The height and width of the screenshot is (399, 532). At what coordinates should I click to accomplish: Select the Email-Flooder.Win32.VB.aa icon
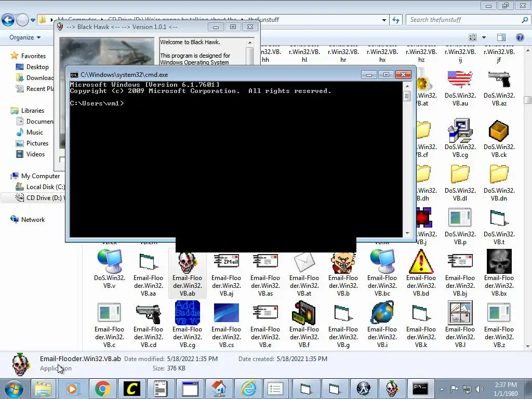click(148, 262)
